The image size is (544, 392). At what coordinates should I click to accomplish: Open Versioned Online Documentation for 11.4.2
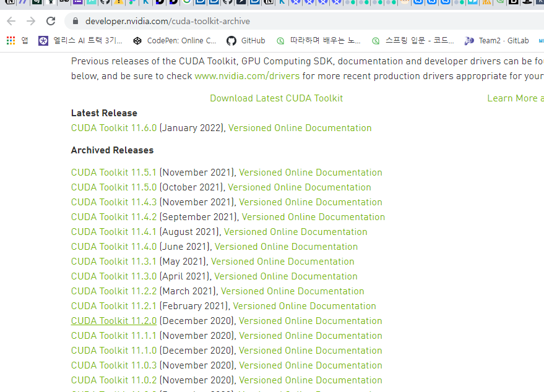click(x=313, y=217)
